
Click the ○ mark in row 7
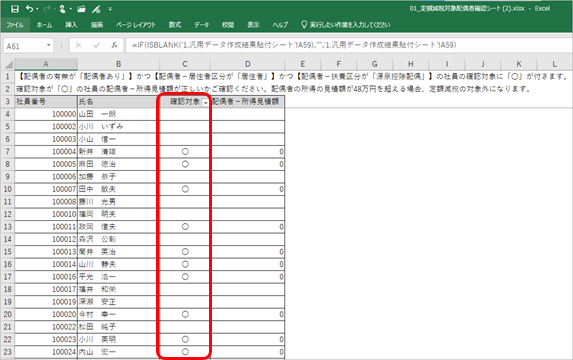185,152
